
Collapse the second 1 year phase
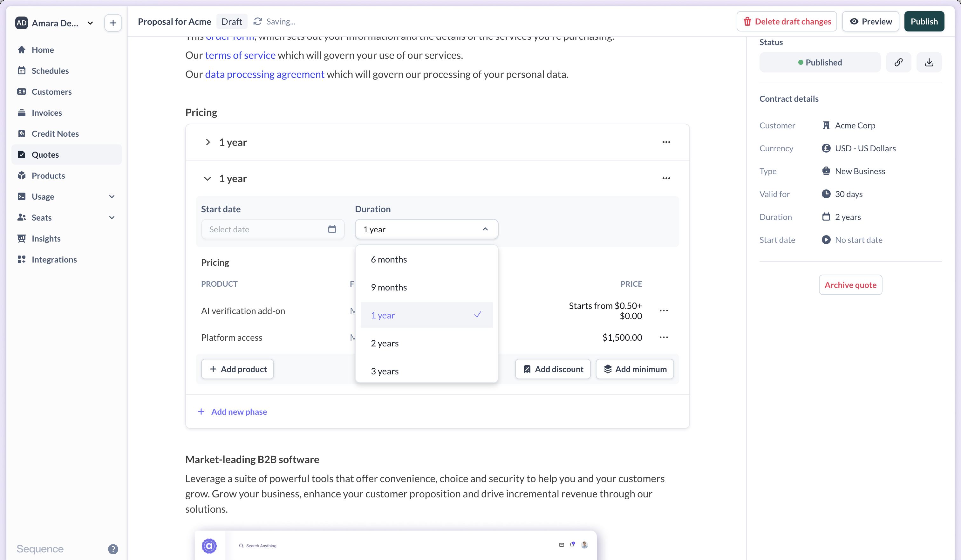208,179
